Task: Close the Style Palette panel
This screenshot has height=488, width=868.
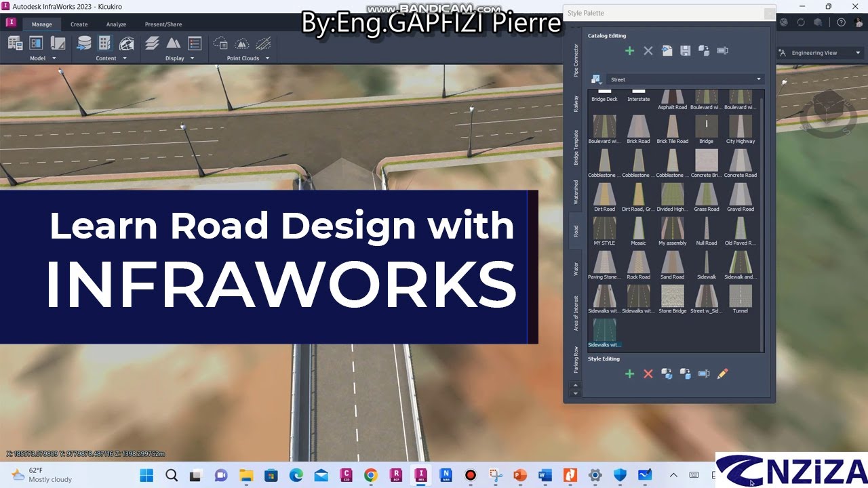Action: [x=768, y=13]
